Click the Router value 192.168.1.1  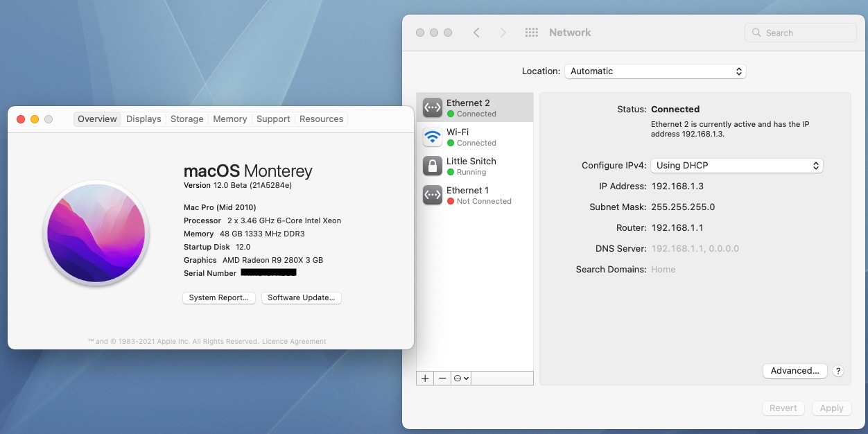pyautogui.click(x=677, y=227)
